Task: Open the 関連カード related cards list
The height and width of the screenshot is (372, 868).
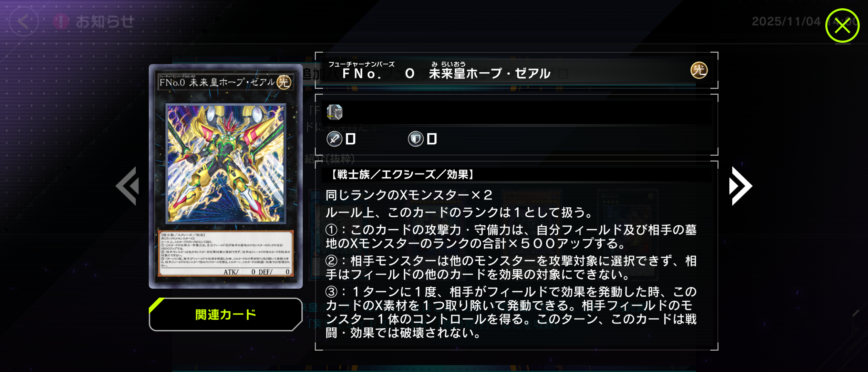Action: (x=226, y=314)
